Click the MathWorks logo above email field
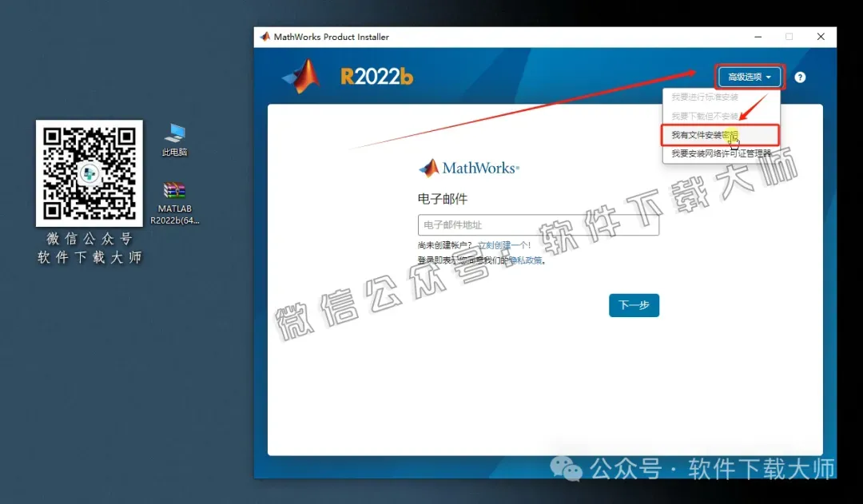This screenshot has height=504, width=863. [469, 168]
